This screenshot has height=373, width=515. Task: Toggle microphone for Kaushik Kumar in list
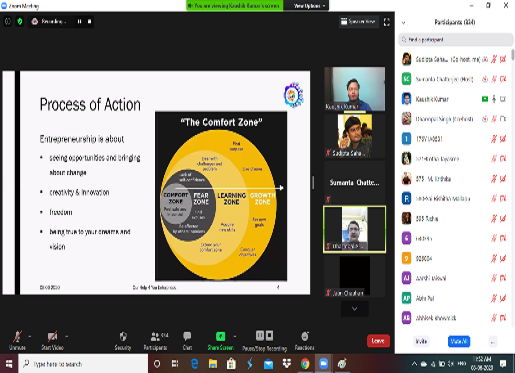pyautogui.click(x=494, y=99)
